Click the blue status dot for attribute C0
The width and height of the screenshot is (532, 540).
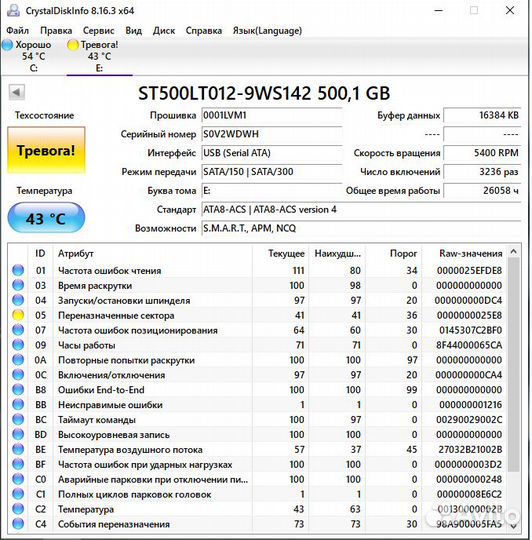(x=18, y=479)
